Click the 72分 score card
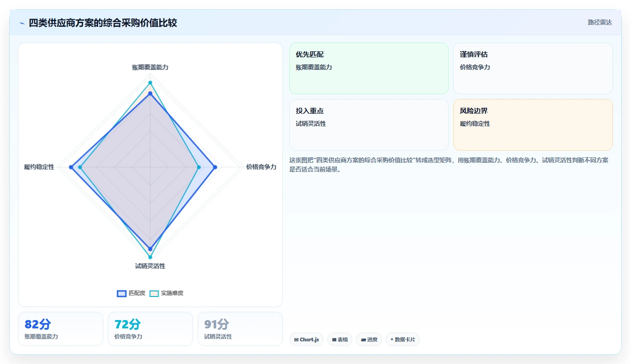Screen dimensions: 631x364 click(x=150, y=329)
